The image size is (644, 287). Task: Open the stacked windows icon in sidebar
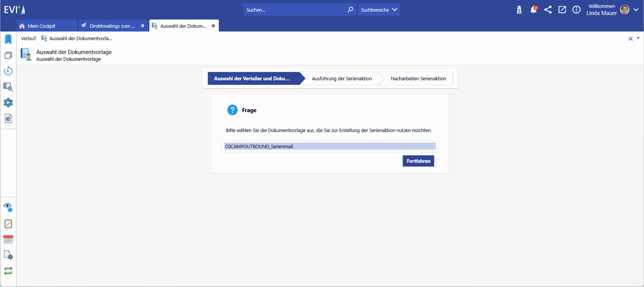[x=8, y=56]
